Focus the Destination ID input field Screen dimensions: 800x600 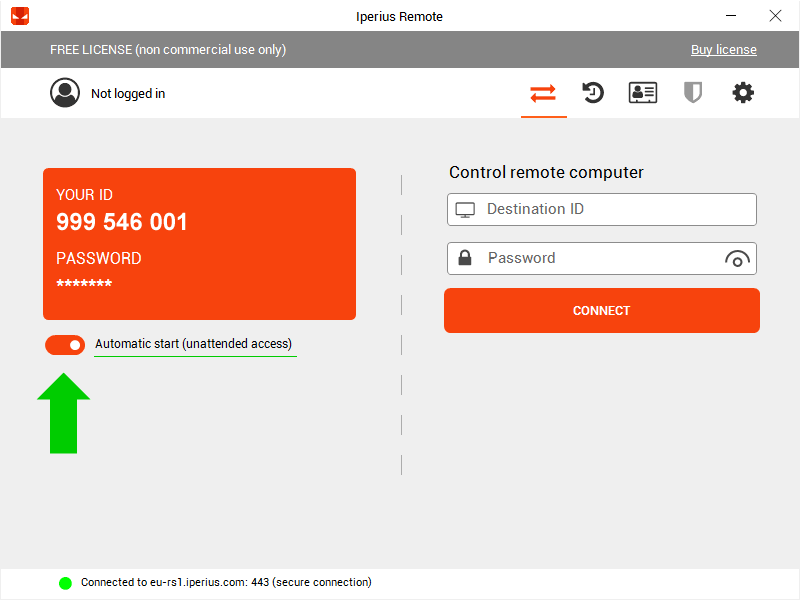(x=602, y=209)
